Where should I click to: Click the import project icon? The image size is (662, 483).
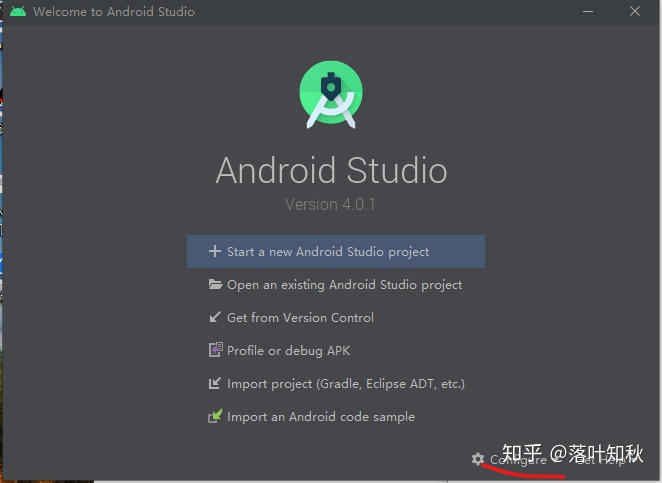(214, 383)
